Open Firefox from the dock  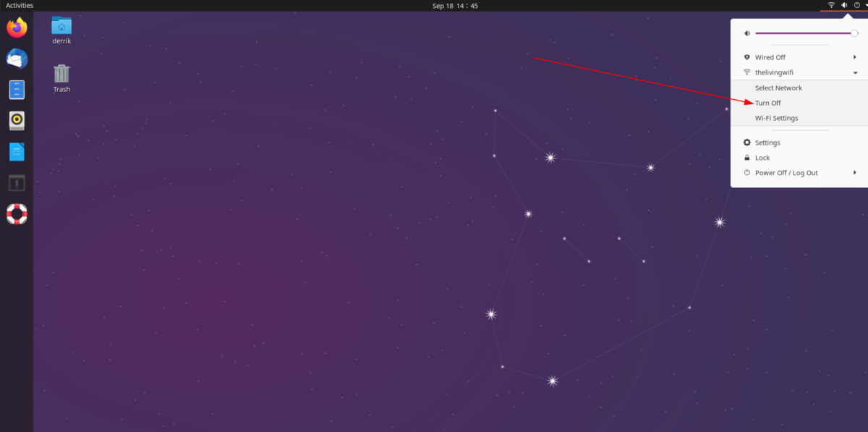click(x=16, y=27)
